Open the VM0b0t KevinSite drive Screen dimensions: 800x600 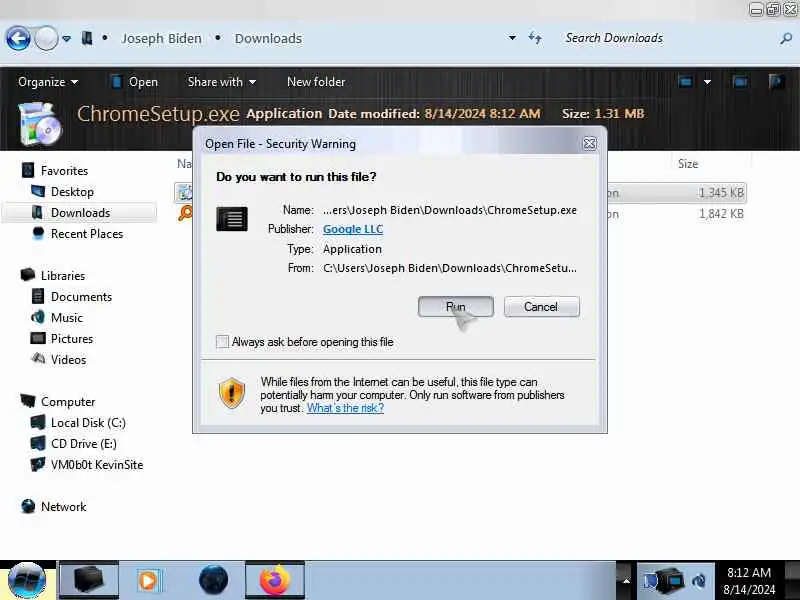tap(87, 465)
